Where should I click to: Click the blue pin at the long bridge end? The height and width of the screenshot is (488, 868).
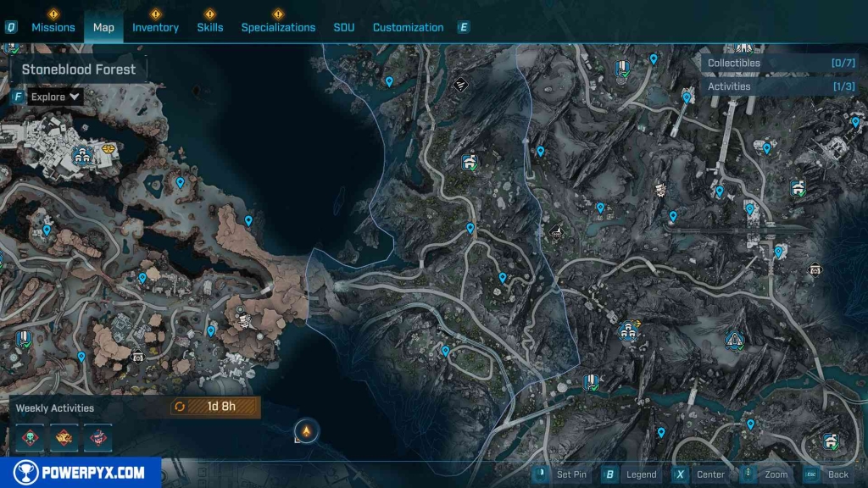coord(673,216)
